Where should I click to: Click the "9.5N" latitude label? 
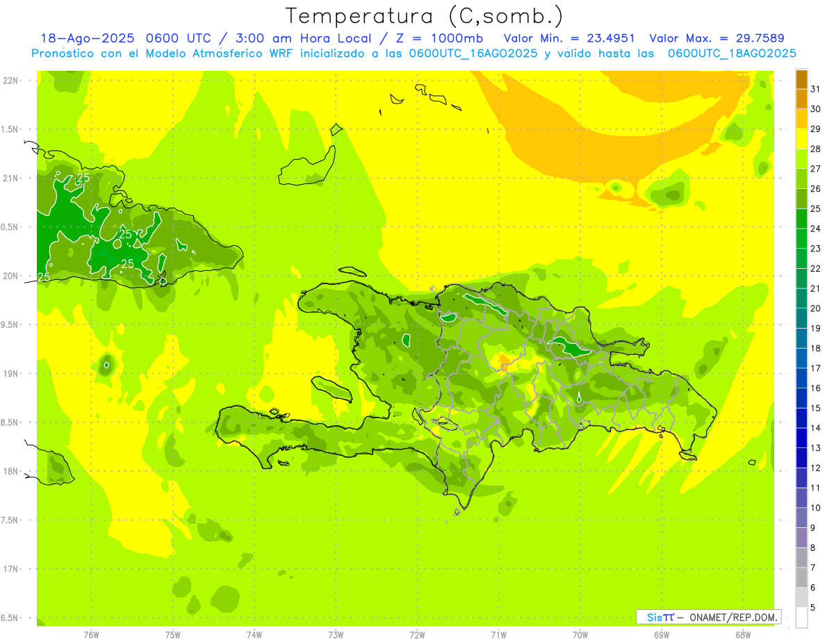click(x=10, y=324)
